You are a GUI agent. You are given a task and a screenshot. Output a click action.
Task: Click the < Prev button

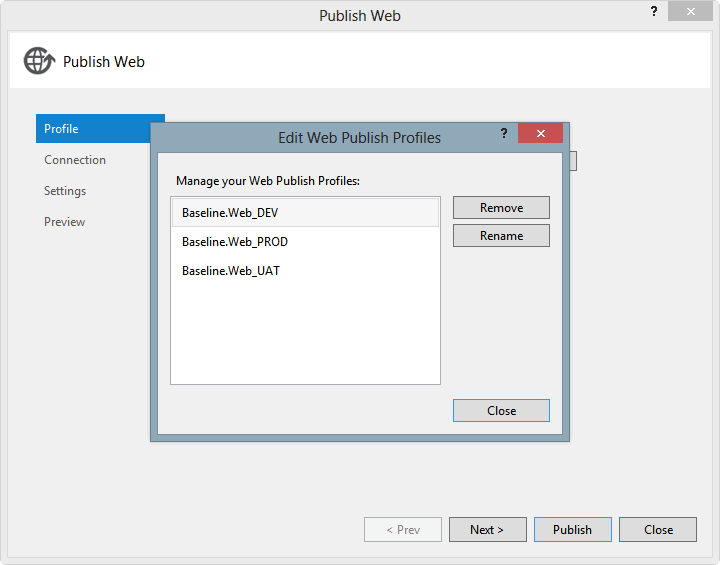[x=403, y=530]
